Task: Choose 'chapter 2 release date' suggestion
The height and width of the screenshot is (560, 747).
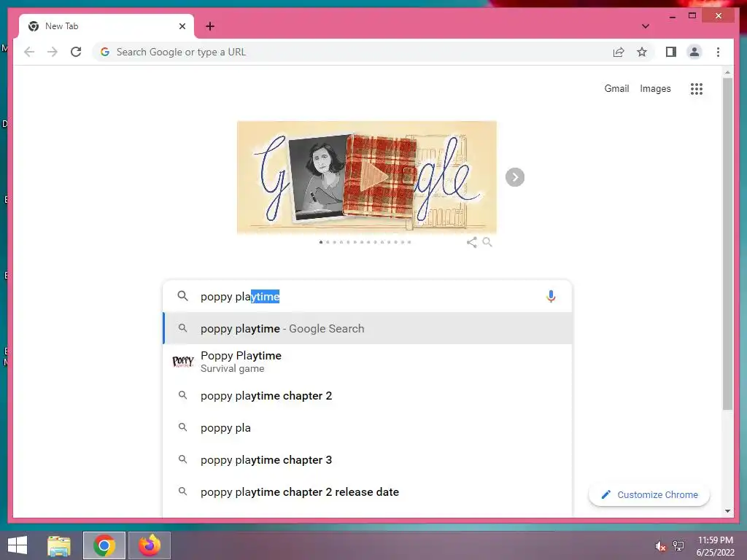Action: pyautogui.click(x=367, y=492)
